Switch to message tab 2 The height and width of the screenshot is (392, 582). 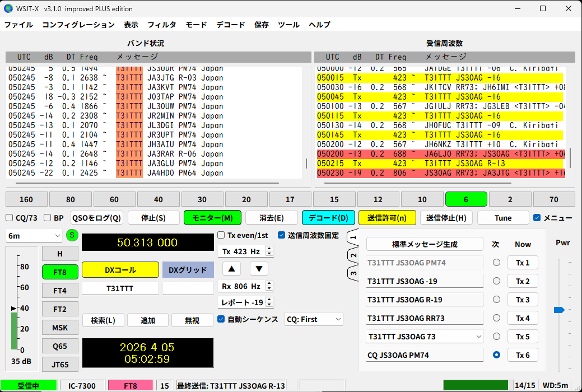(x=353, y=255)
